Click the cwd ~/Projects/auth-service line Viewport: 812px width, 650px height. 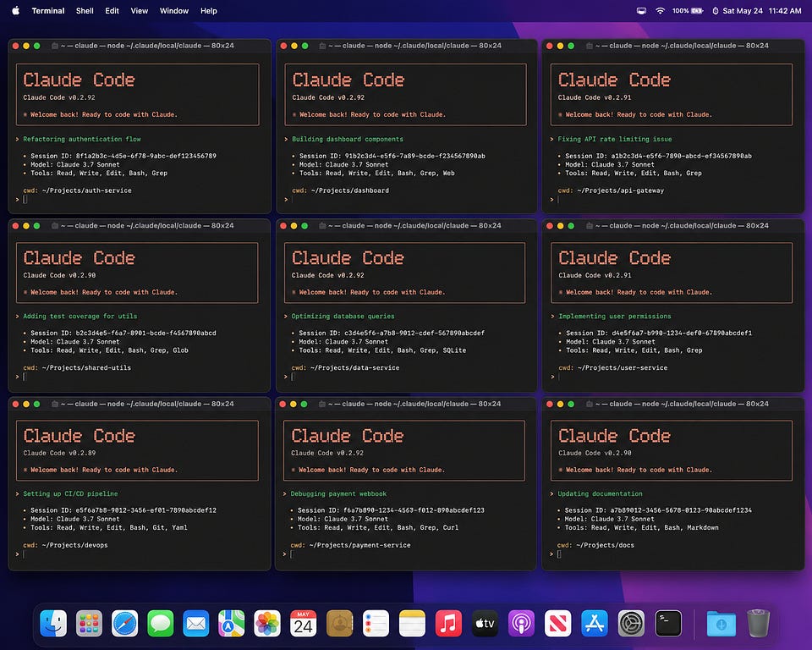click(77, 190)
